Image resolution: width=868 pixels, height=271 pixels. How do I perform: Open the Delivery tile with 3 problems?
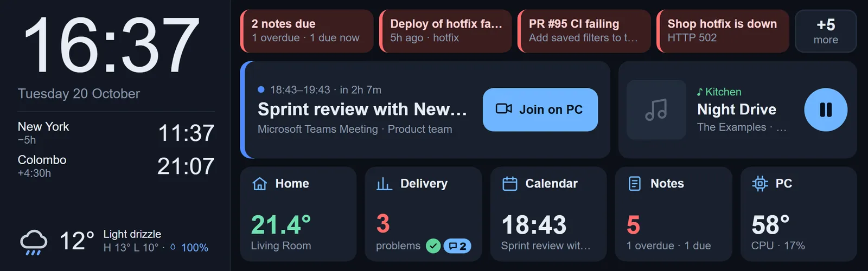click(x=423, y=214)
